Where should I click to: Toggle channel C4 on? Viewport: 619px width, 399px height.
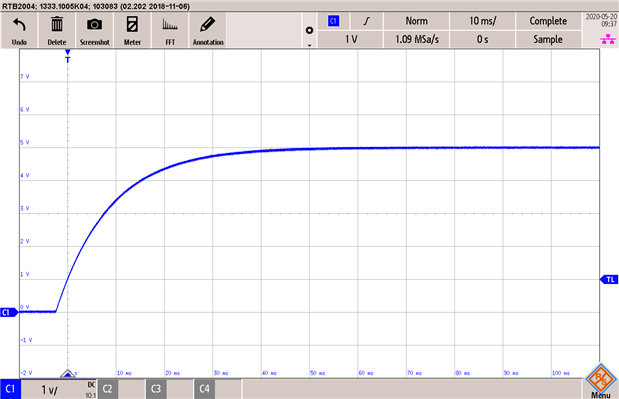(204, 389)
